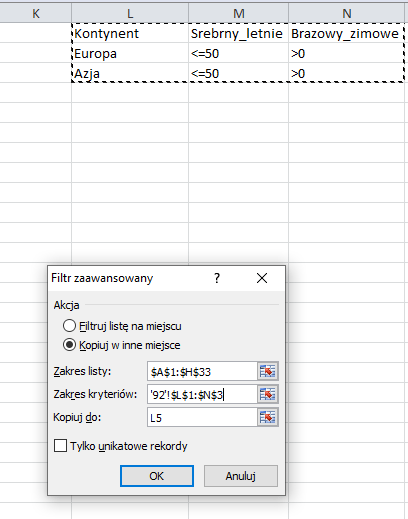Confirm the filter with OK

click(157, 476)
